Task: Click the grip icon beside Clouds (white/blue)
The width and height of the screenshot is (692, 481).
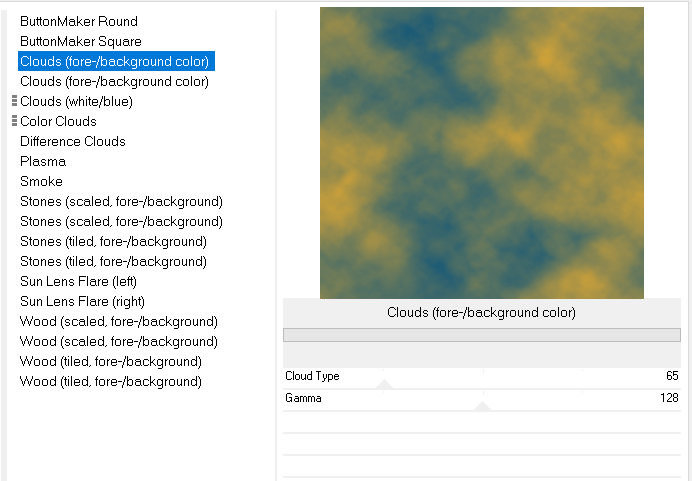Action: 14,101
